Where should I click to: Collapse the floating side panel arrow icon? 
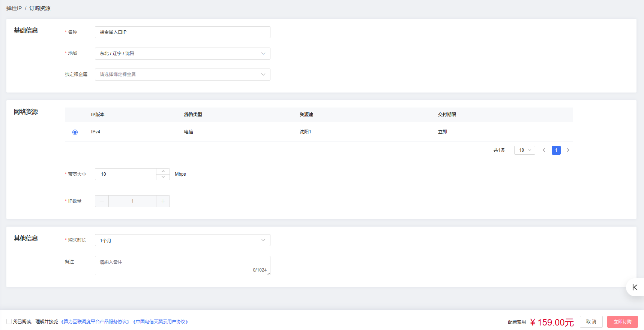(x=635, y=287)
